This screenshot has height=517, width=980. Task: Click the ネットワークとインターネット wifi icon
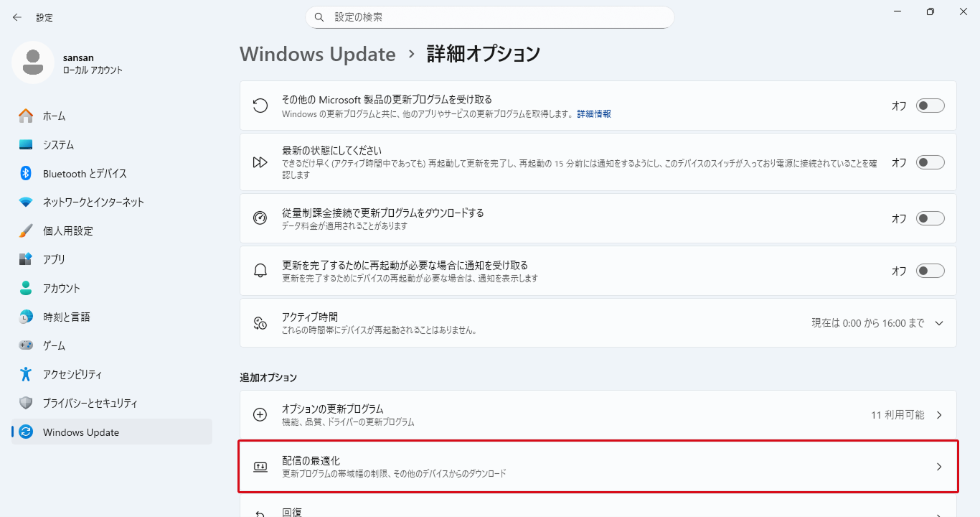click(x=26, y=202)
